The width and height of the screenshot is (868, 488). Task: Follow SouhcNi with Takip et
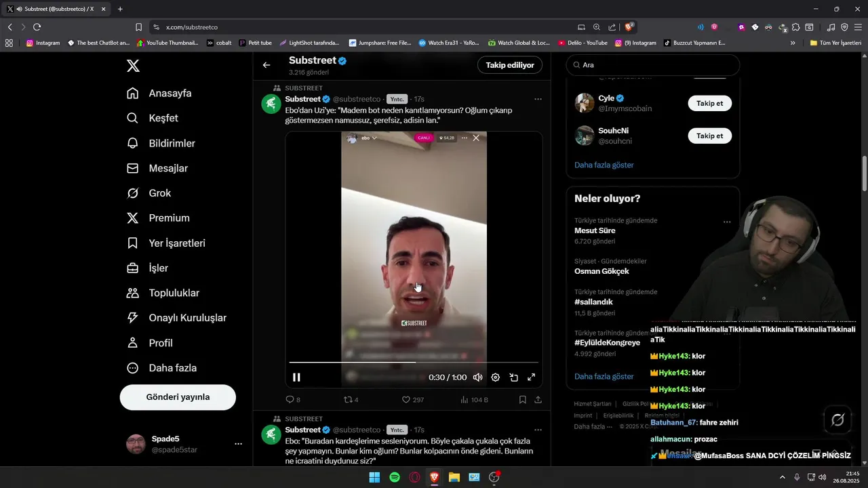click(710, 136)
